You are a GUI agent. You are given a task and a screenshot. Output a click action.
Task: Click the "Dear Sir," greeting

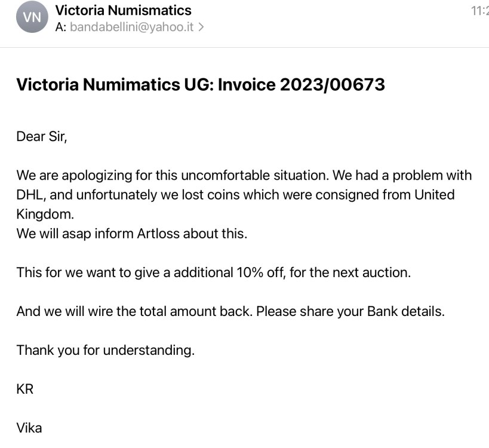42,136
